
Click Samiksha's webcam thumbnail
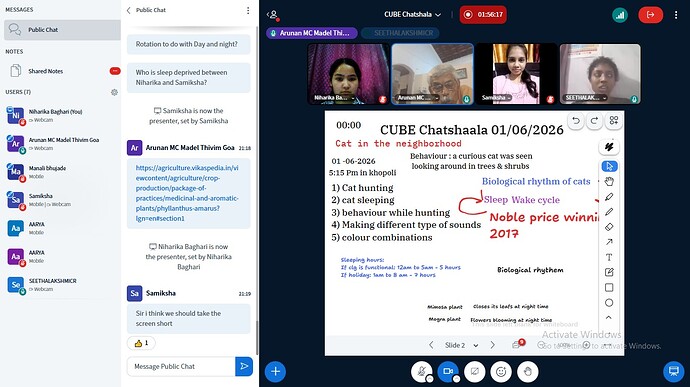point(516,74)
